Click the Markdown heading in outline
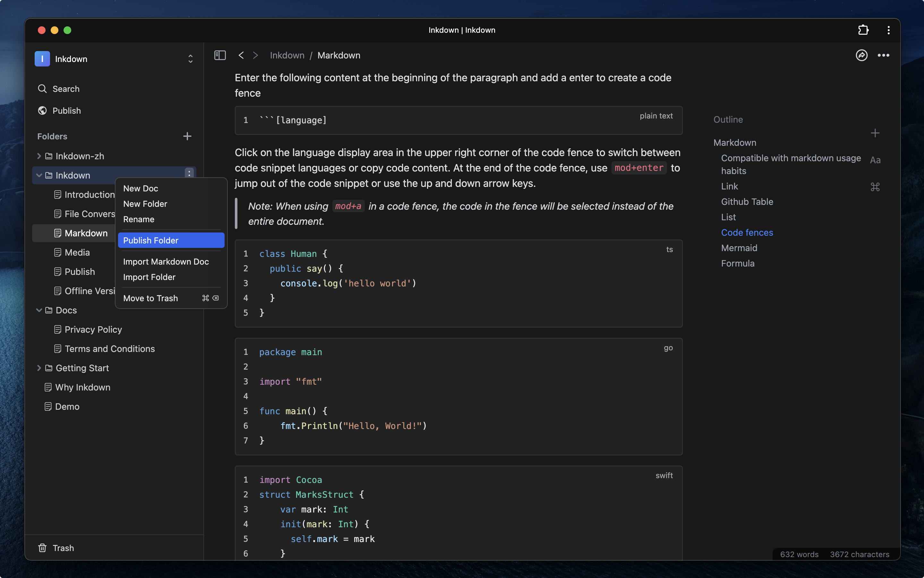 coord(735,143)
